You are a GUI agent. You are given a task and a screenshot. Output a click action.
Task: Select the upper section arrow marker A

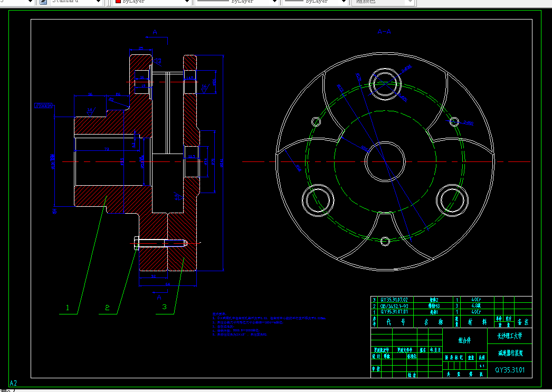(x=155, y=32)
